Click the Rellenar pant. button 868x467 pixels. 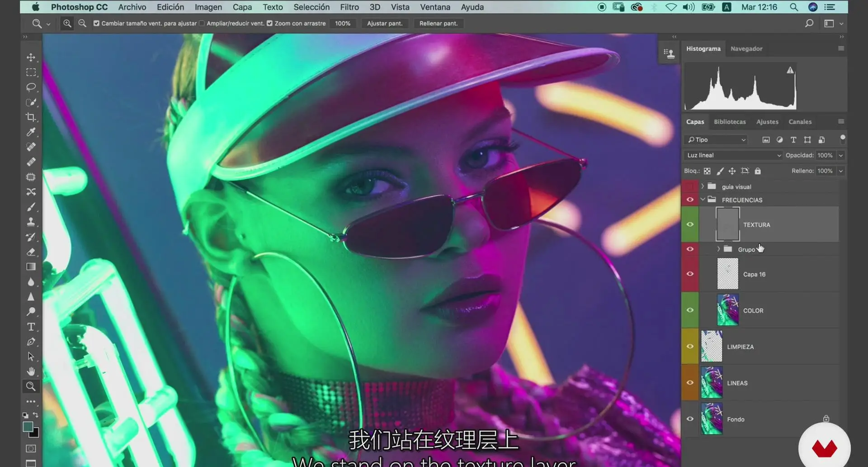pyautogui.click(x=439, y=24)
